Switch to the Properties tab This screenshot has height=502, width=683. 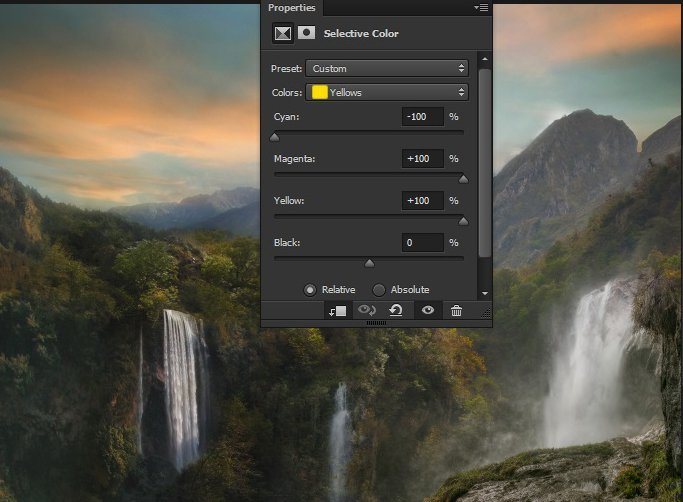(291, 8)
